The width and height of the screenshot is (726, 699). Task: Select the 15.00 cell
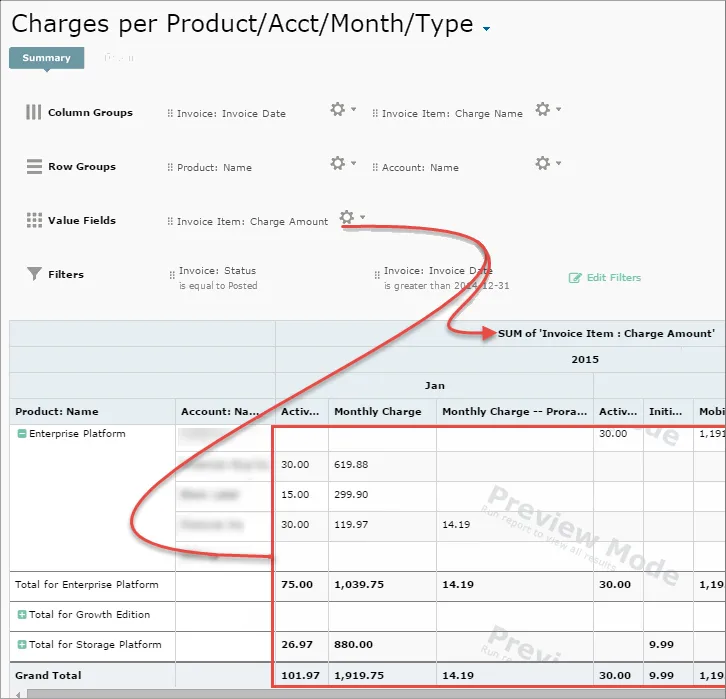tap(302, 495)
